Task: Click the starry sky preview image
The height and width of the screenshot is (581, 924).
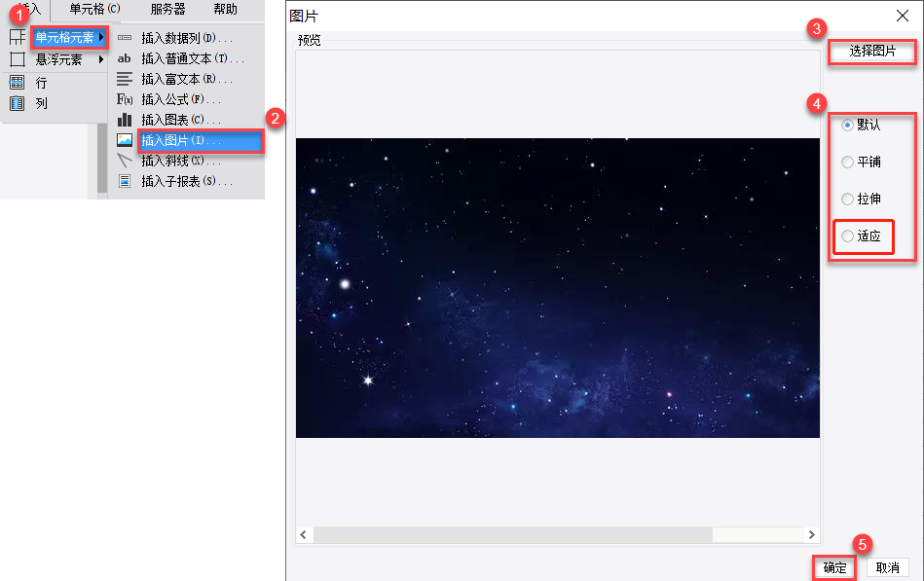Action: coord(558,288)
